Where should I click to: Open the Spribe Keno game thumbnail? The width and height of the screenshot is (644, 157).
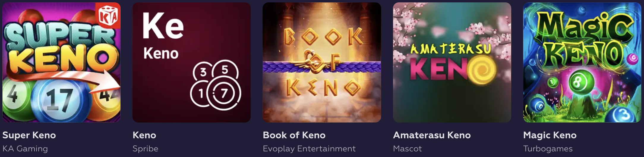pos(192,62)
